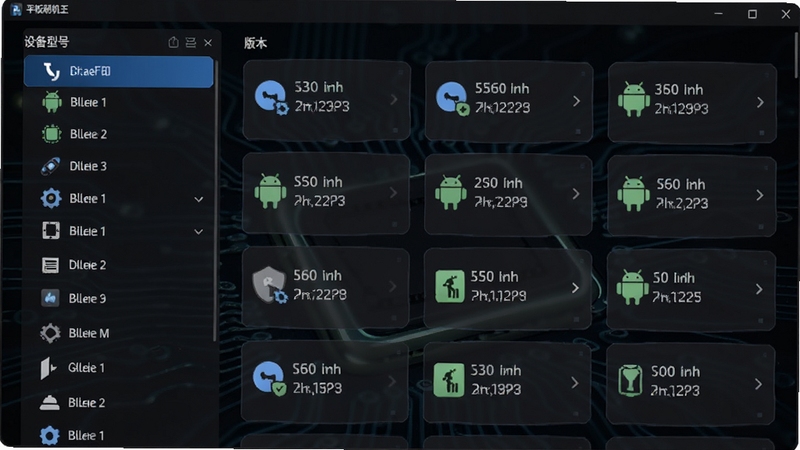The width and height of the screenshot is (800, 450).
Task: Click the blue capsule icon beside Dllele 3
Action: tap(51, 166)
